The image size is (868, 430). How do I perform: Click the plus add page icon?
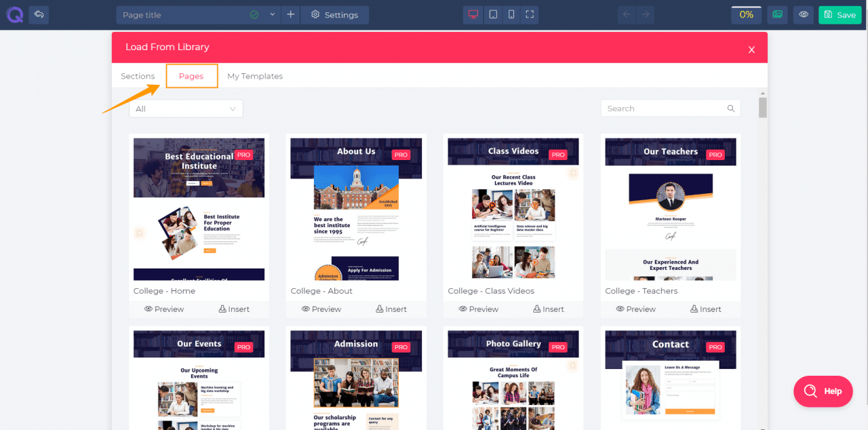tap(291, 15)
